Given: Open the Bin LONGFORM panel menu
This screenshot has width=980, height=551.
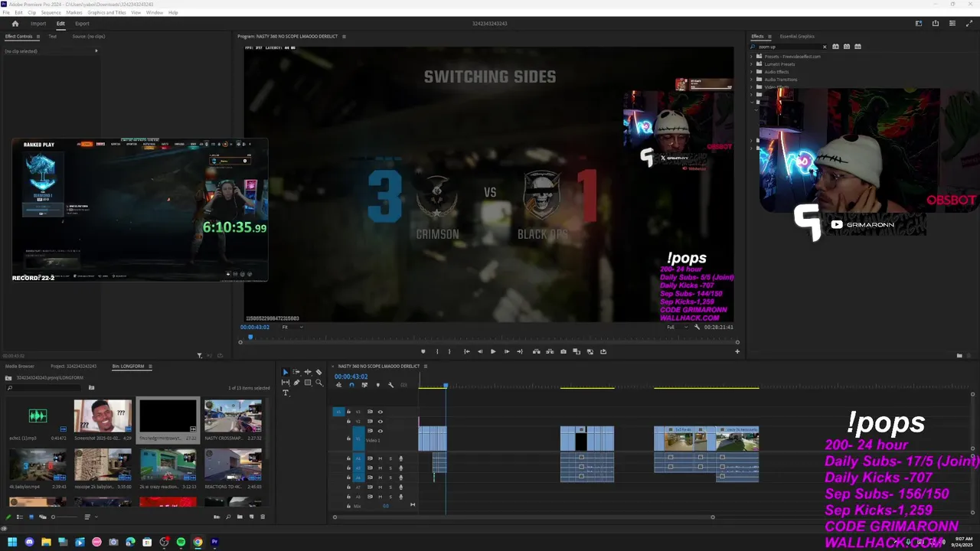Looking at the screenshot, I should point(150,367).
